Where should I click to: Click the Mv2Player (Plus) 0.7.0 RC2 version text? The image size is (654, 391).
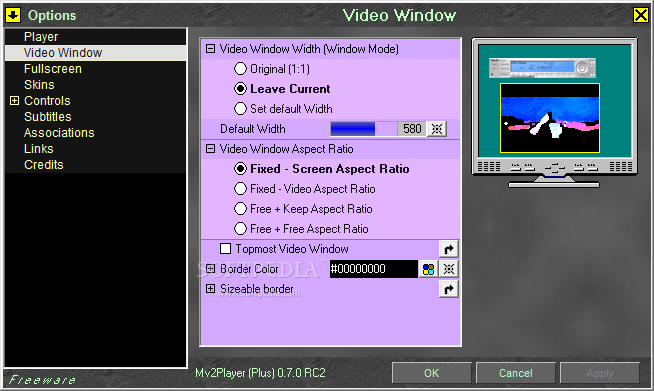[260, 373]
